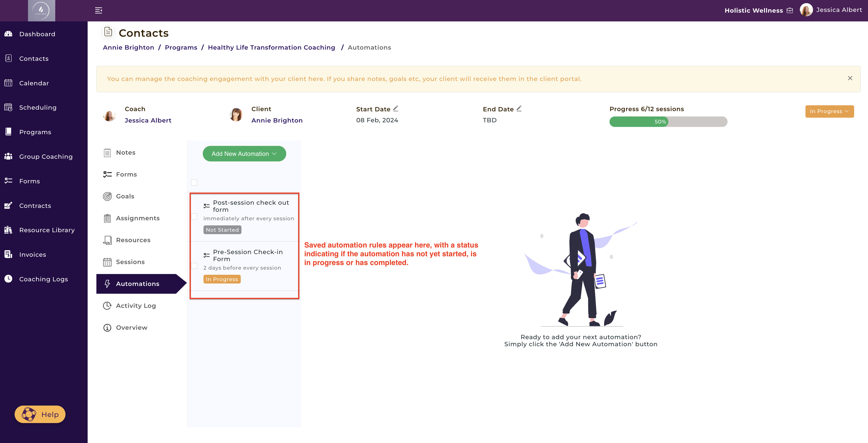Click the 'Automations' breadcrumb text
The width and height of the screenshot is (868, 443).
tap(369, 47)
